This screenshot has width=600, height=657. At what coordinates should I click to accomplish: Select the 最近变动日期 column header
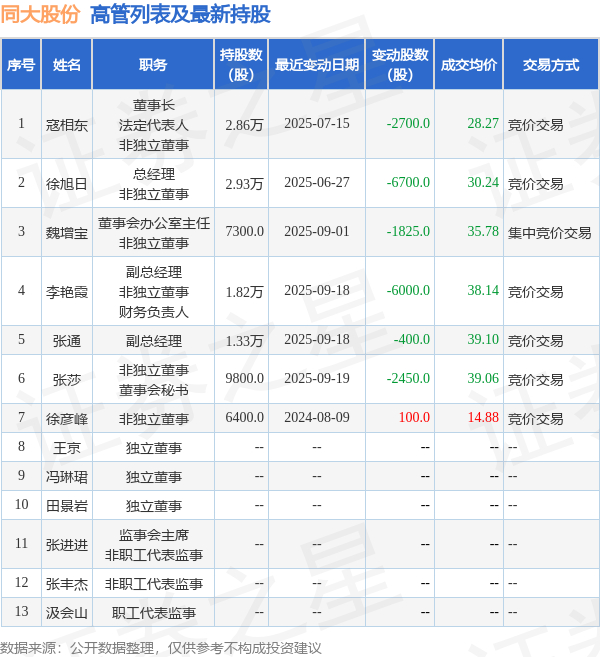(x=317, y=65)
